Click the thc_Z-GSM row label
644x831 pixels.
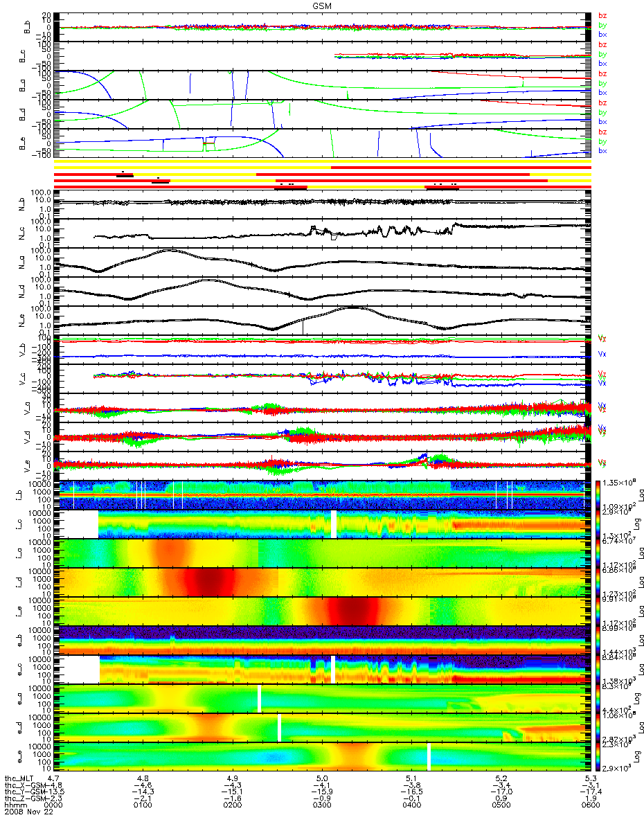coord(25,799)
